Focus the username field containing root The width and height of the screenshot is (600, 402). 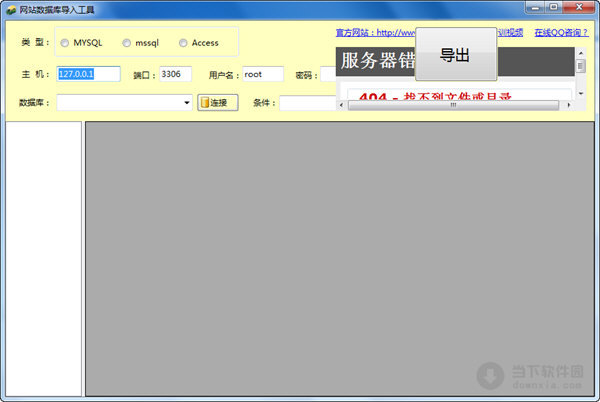pos(262,74)
